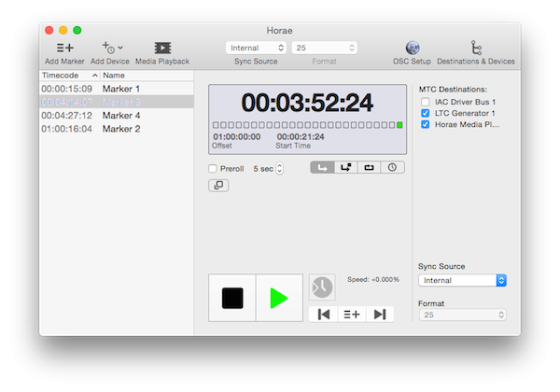Select the loop playback mode icon

(369, 168)
